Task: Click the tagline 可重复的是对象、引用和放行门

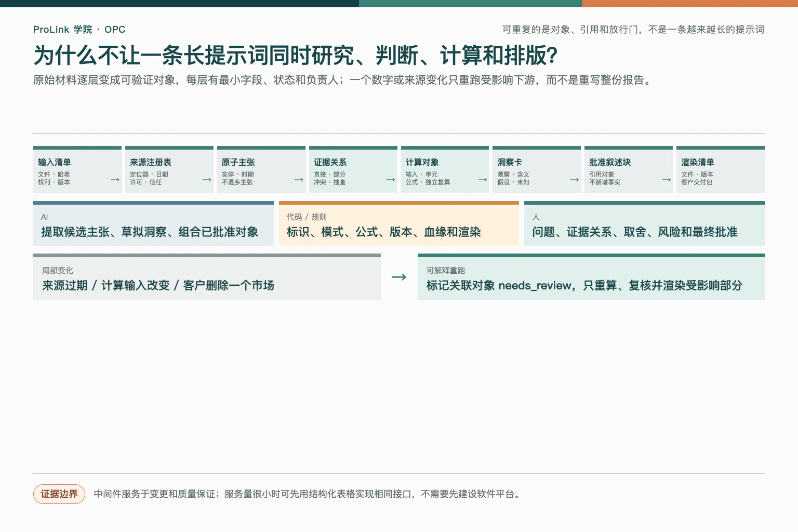Action: pos(633,30)
